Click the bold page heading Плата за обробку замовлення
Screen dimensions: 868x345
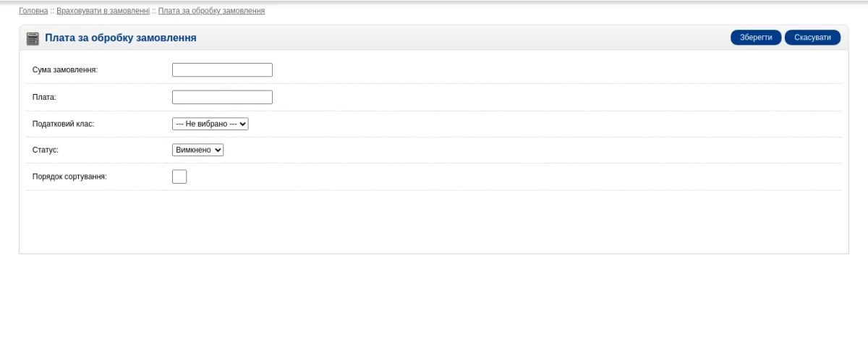click(x=121, y=38)
